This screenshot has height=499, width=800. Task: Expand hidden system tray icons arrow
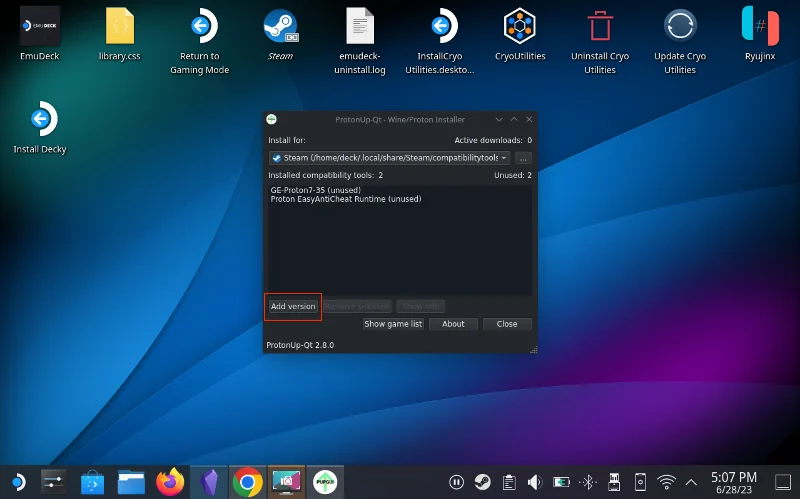pyautogui.click(x=691, y=482)
